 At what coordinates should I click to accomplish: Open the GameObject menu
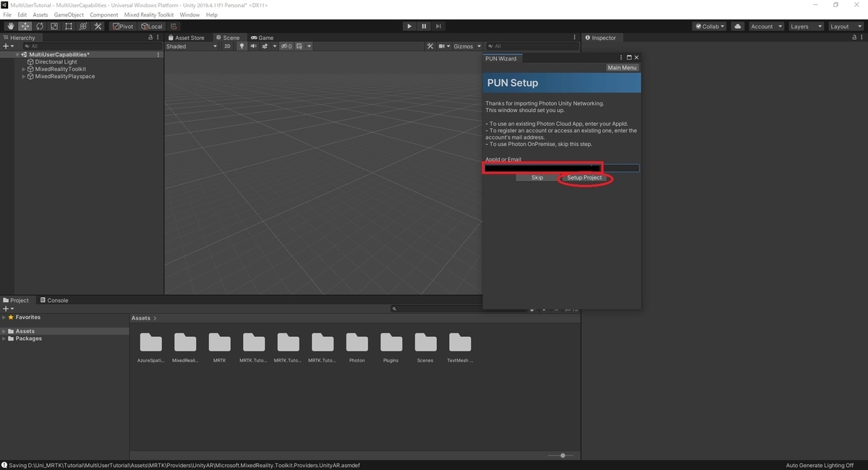69,14
